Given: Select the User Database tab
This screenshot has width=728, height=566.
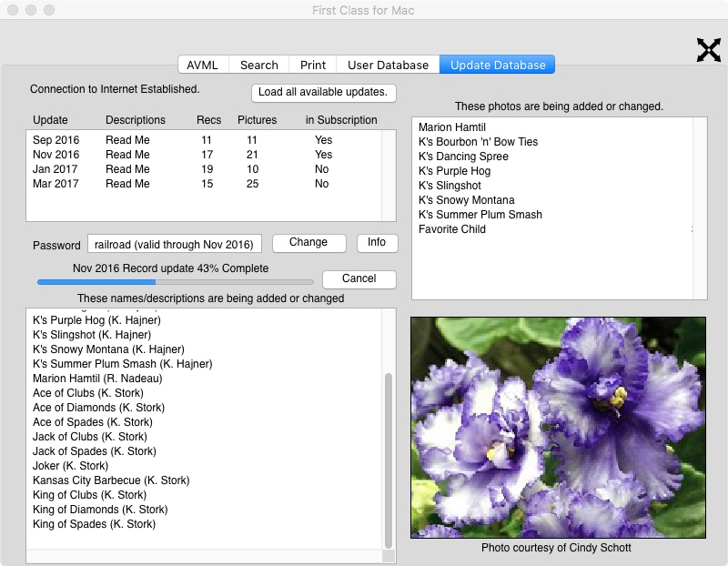Looking at the screenshot, I should [389, 65].
